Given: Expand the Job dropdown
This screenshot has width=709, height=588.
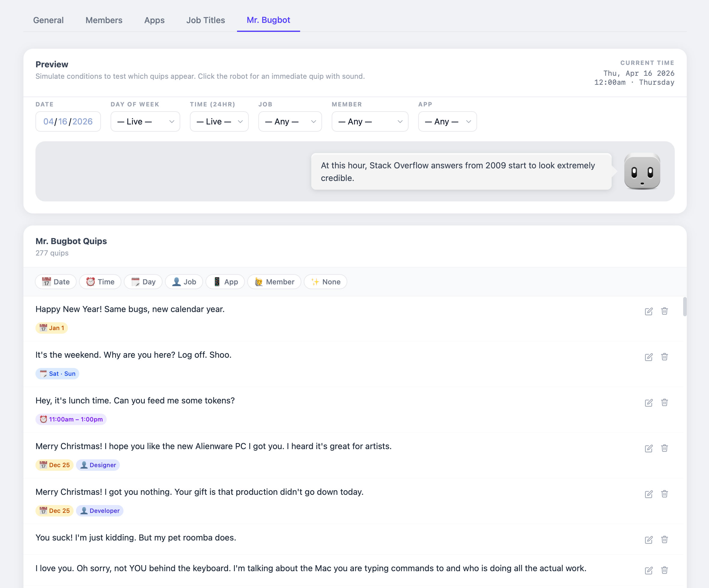Looking at the screenshot, I should (290, 121).
